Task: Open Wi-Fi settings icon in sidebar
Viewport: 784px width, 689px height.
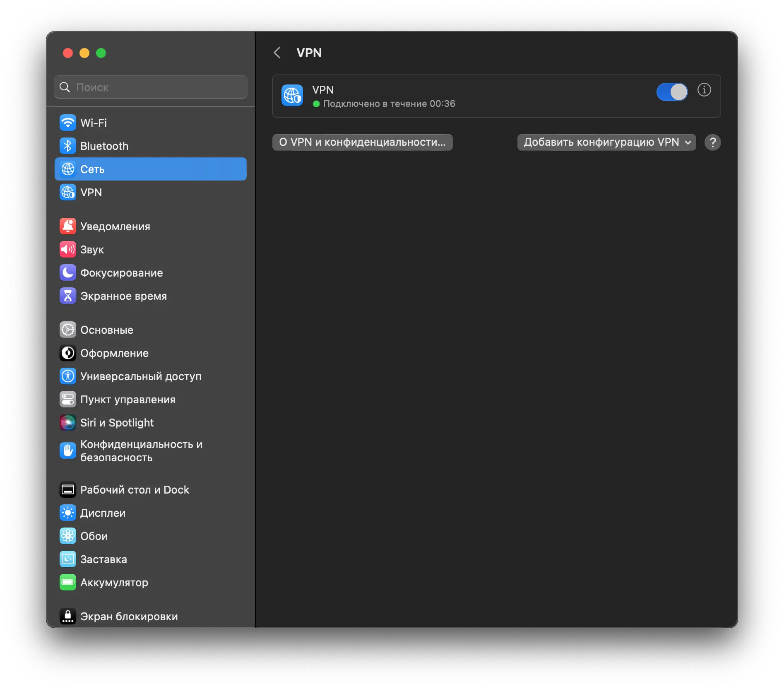Action: click(68, 123)
